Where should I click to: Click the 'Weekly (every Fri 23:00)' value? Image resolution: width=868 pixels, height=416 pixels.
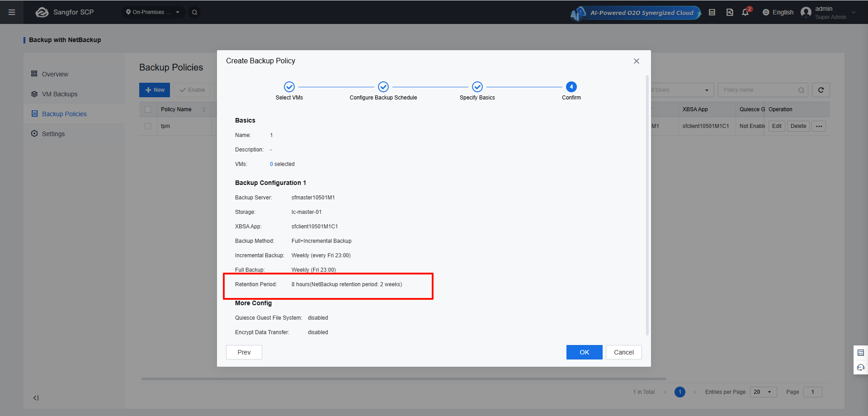(x=321, y=255)
